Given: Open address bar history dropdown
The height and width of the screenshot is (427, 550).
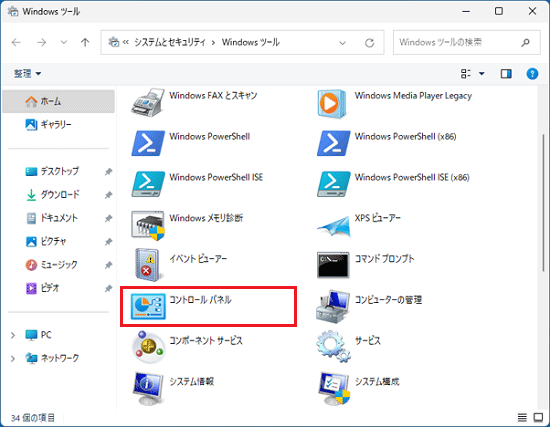Looking at the screenshot, I should pos(342,43).
